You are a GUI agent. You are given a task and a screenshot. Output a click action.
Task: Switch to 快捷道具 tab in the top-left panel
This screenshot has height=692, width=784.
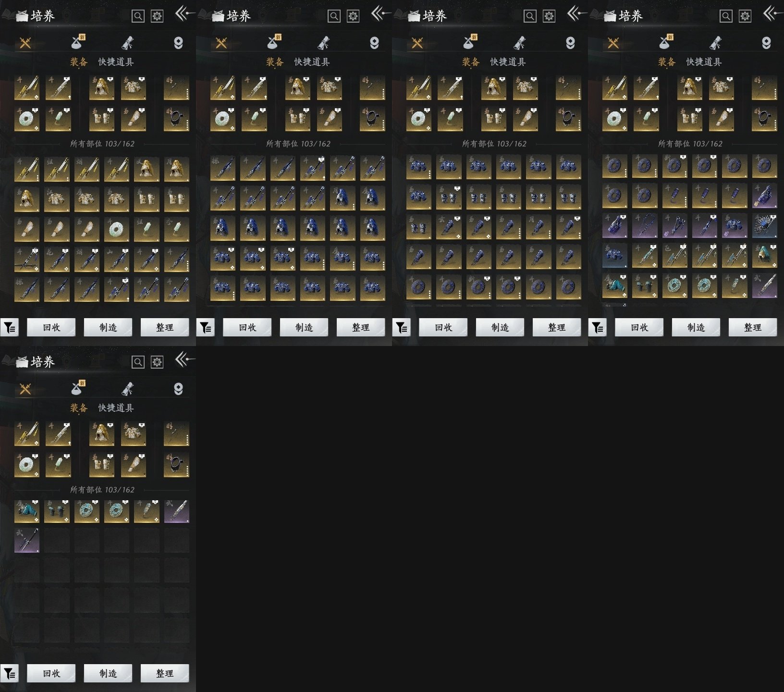116,62
